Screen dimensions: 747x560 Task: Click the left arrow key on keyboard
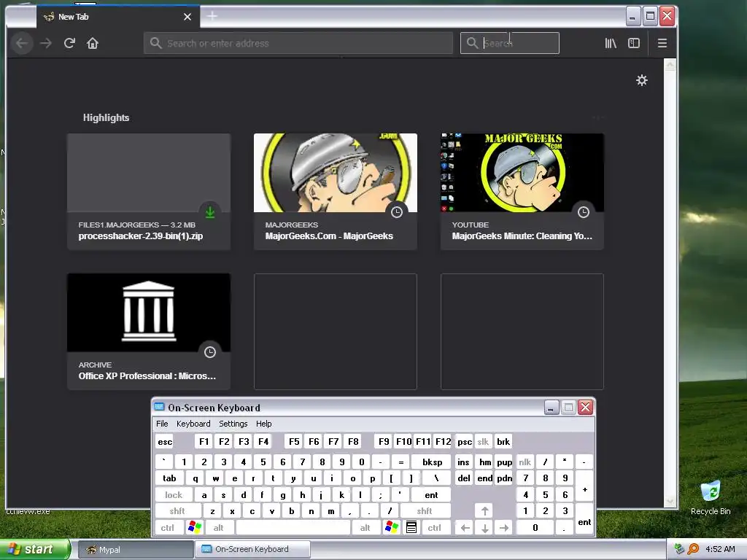465,527
